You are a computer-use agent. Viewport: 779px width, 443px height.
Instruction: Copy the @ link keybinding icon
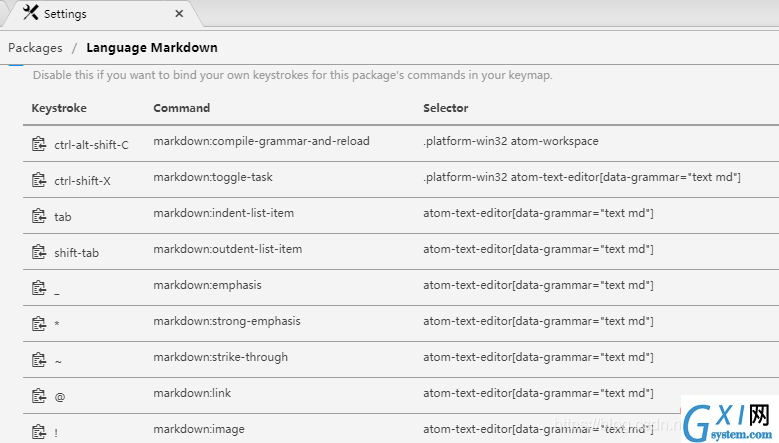pyautogui.click(x=39, y=396)
